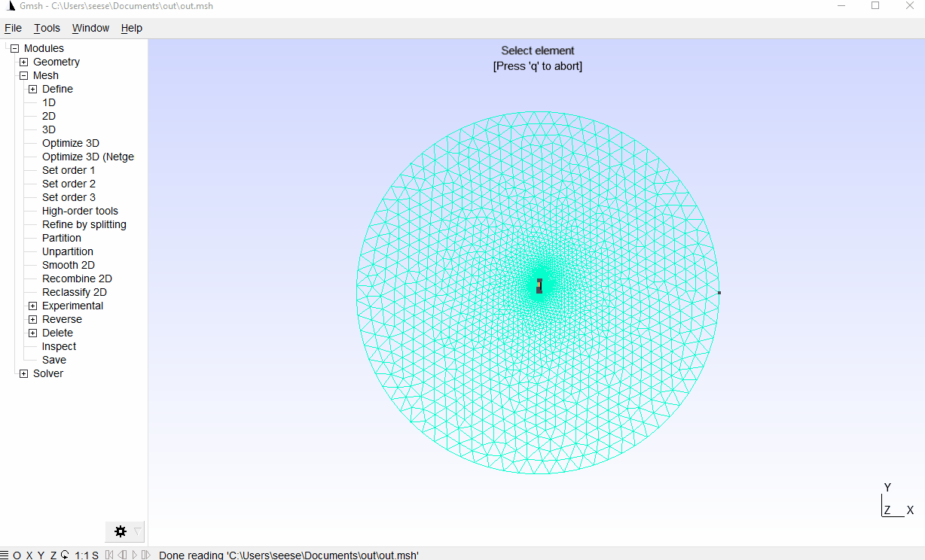The width and height of the screenshot is (925, 560).
Task: Click the play animation icon
Action: [x=134, y=555]
